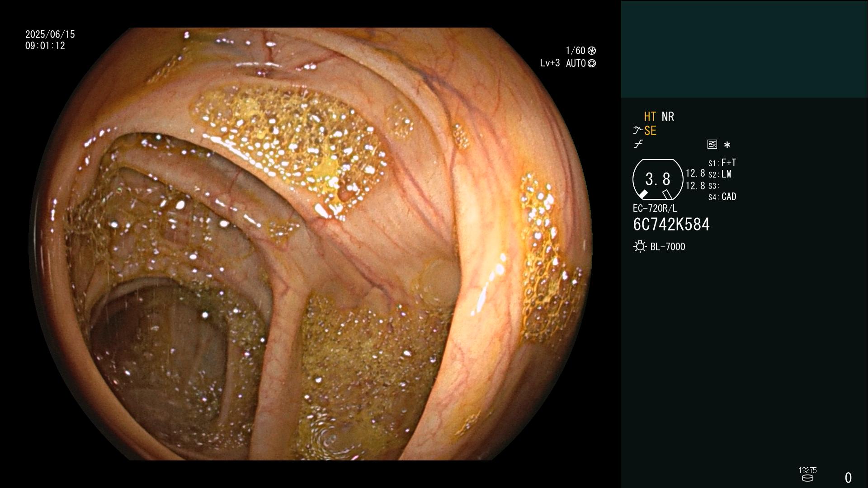This screenshot has height=488, width=868.
Task: Click the 13275 remaining image count
Action: (x=807, y=470)
